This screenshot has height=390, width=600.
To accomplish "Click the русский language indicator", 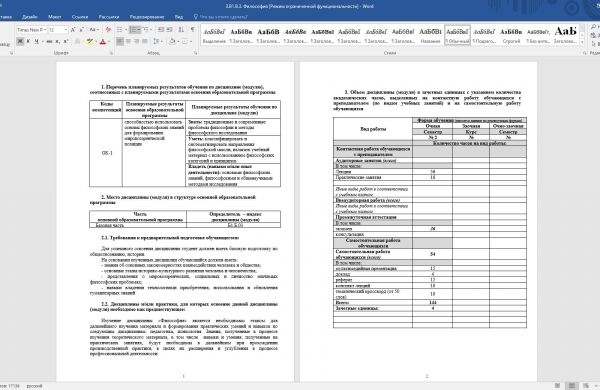I will (x=34, y=386).
